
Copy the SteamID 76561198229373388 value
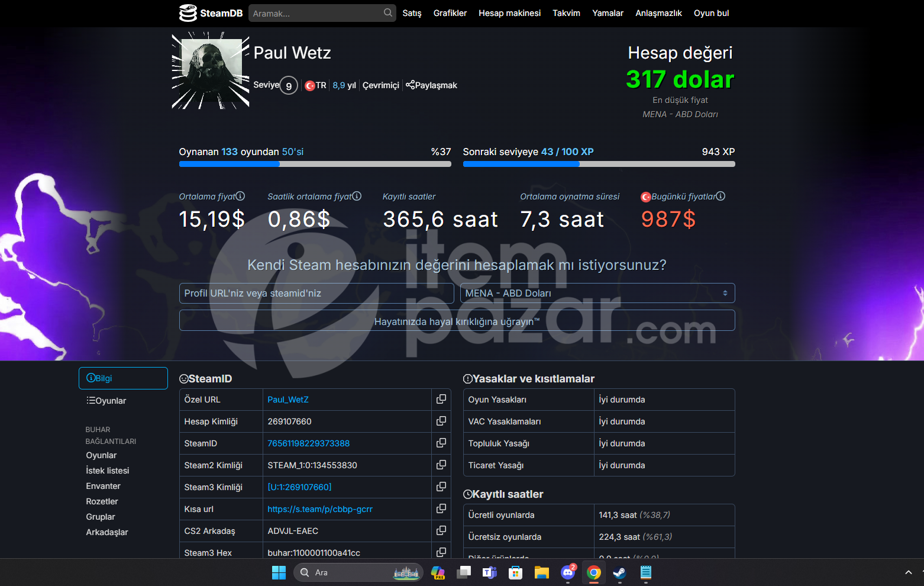pos(441,443)
